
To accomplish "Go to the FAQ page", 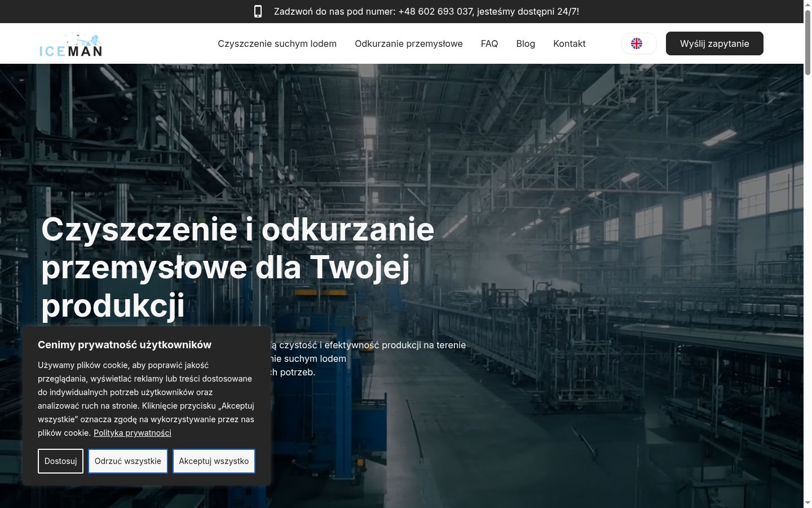I will (x=489, y=43).
